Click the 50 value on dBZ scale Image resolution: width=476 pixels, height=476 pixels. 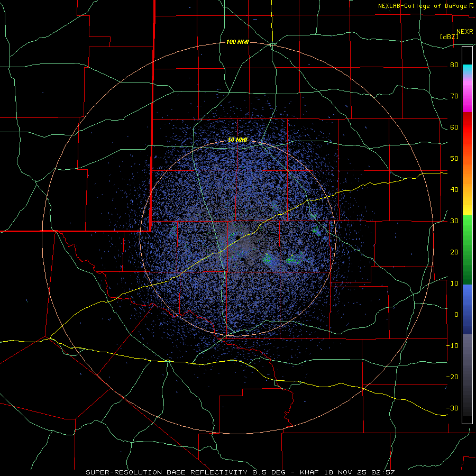[x=454, y=159]
